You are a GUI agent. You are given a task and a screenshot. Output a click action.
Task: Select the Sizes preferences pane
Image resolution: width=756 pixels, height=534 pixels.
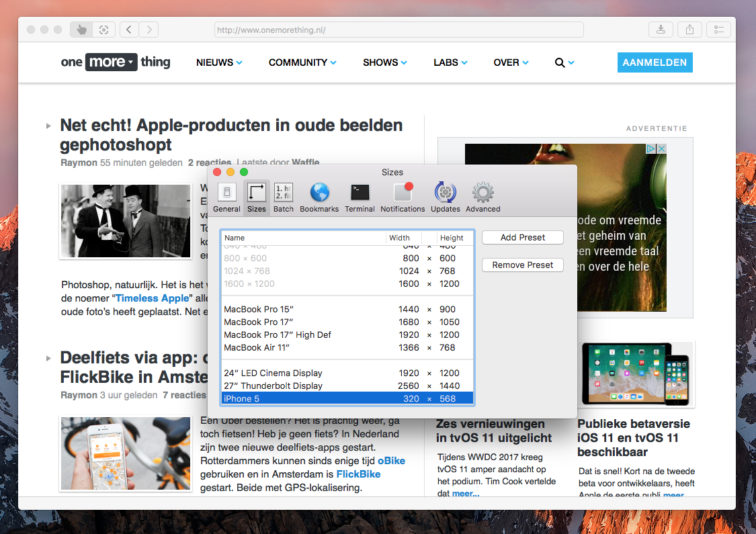pos(257,197)
